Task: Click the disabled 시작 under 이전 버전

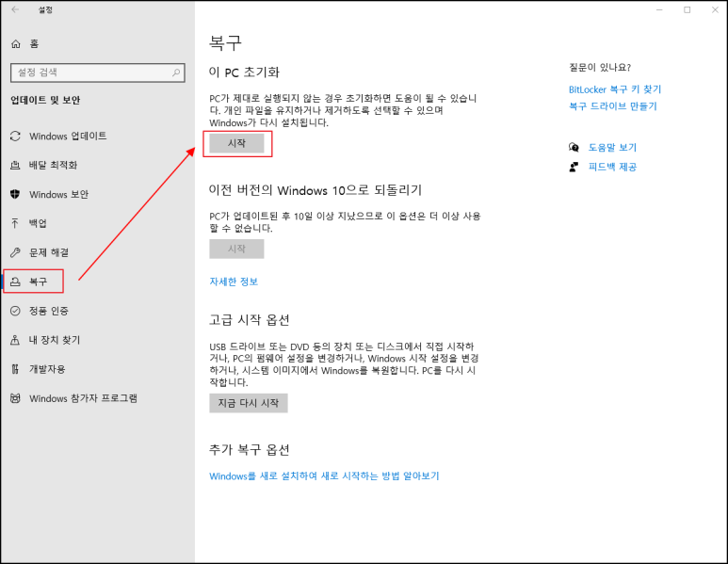Action: tap(236, 249)
